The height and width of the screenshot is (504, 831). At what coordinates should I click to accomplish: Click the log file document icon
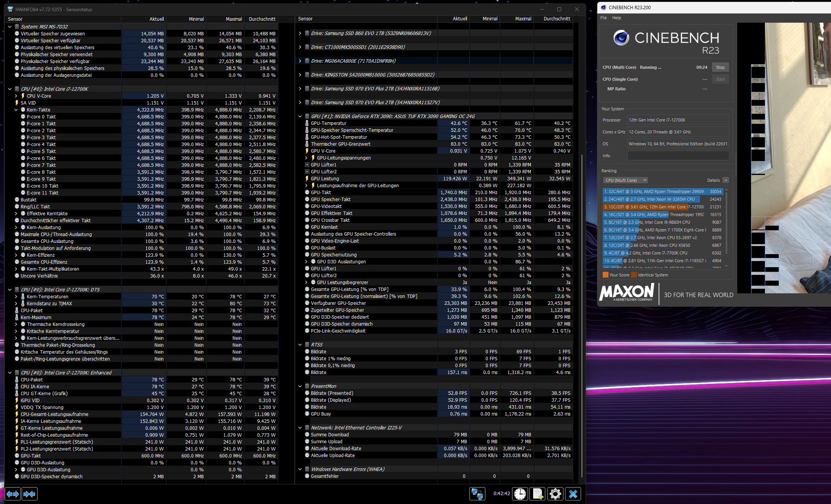coord(537,494)
